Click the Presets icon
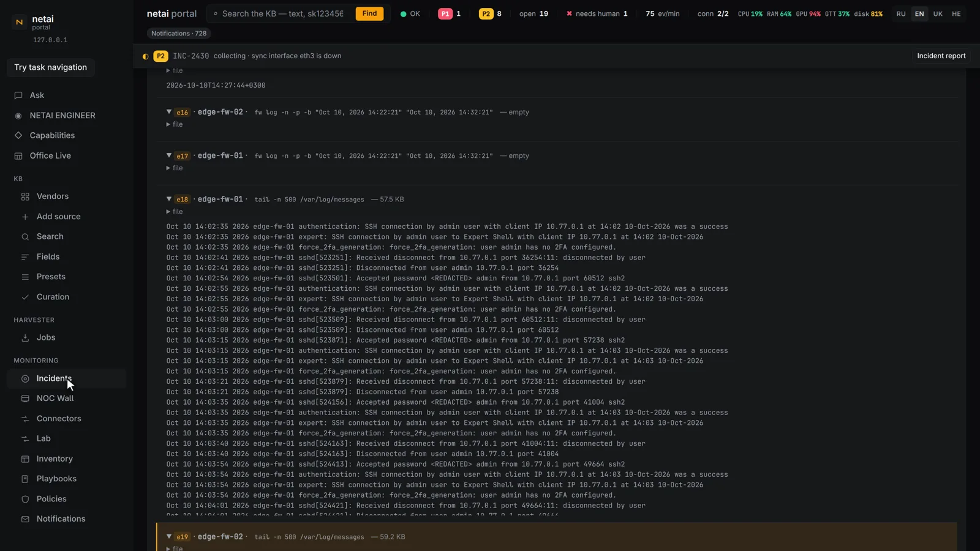Screen dimensions: 980x551 [x=25, y=277]
